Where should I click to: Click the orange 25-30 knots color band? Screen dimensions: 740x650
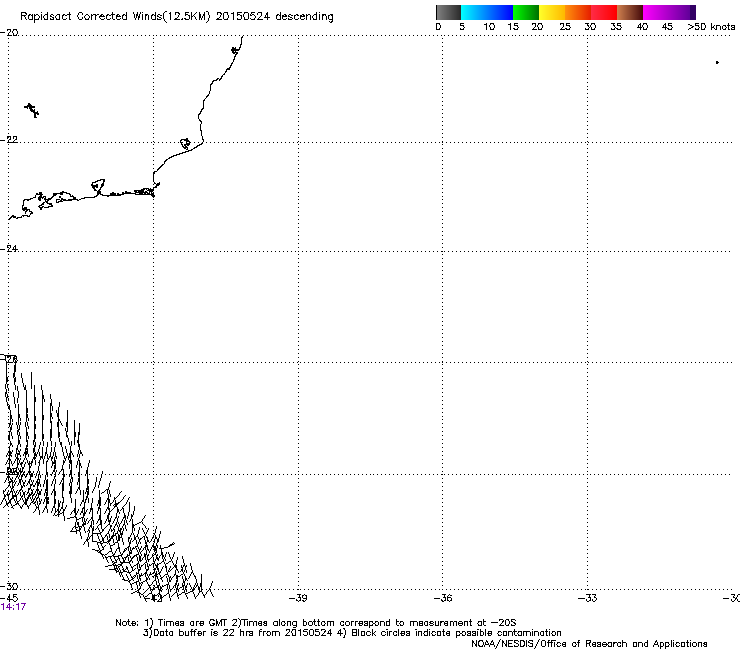pyautogui.click(x=578, y=12)
